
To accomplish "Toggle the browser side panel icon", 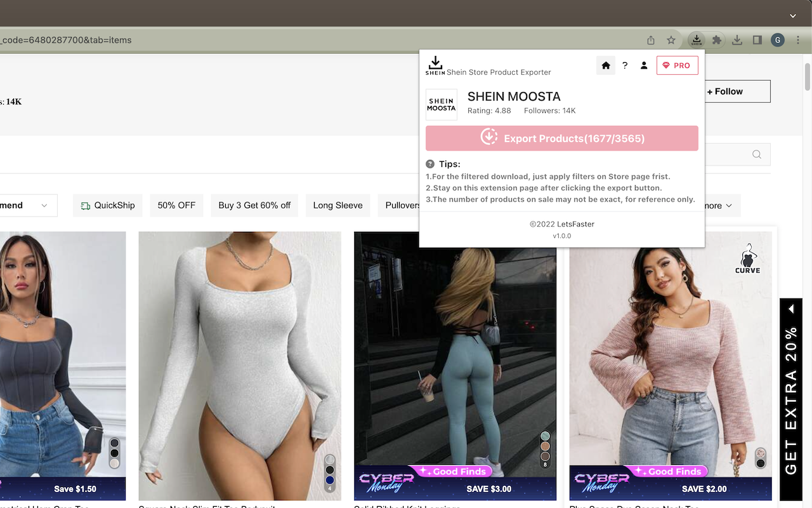I will click(x=757, y=40).
